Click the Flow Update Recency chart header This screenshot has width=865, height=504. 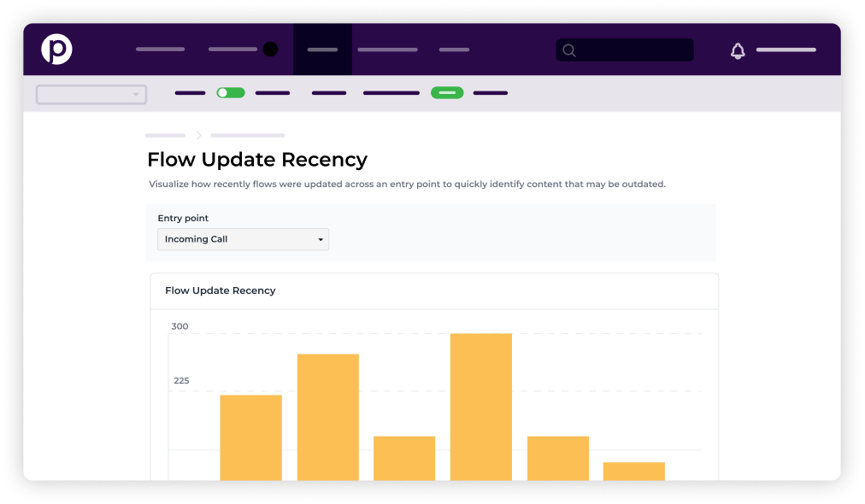(x=220, y=290)
